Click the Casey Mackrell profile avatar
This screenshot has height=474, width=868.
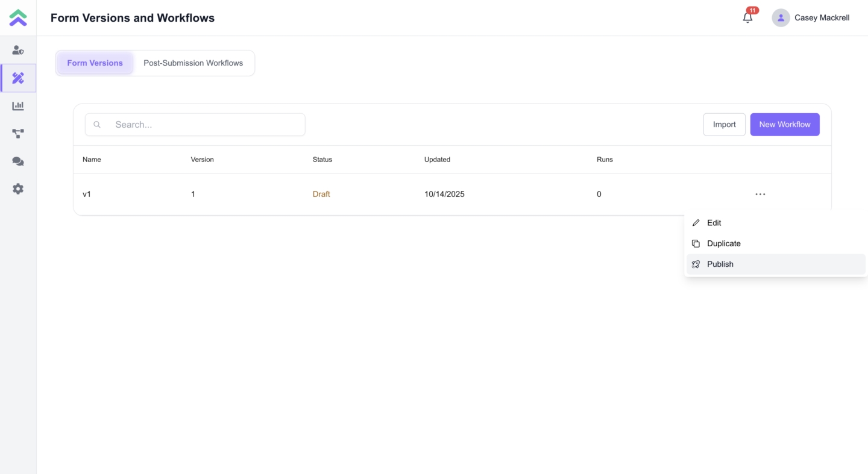coord(781,18)
